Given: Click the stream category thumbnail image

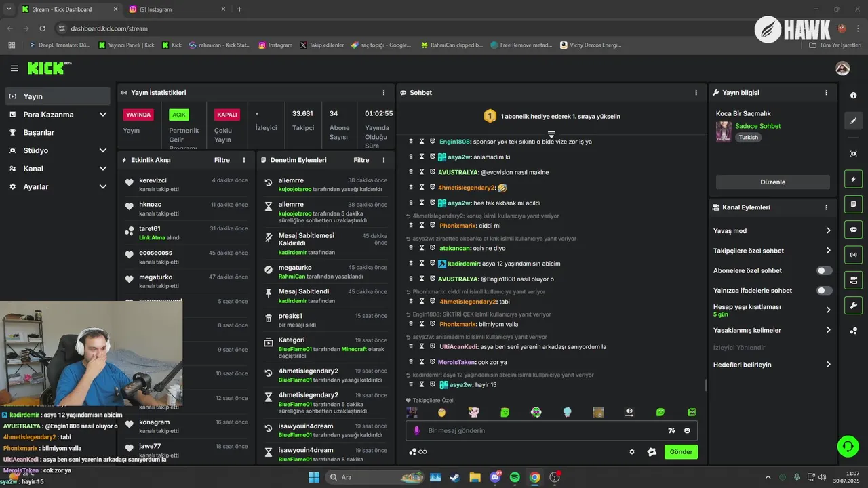Looking at the screenshot, I should point(724,131).
